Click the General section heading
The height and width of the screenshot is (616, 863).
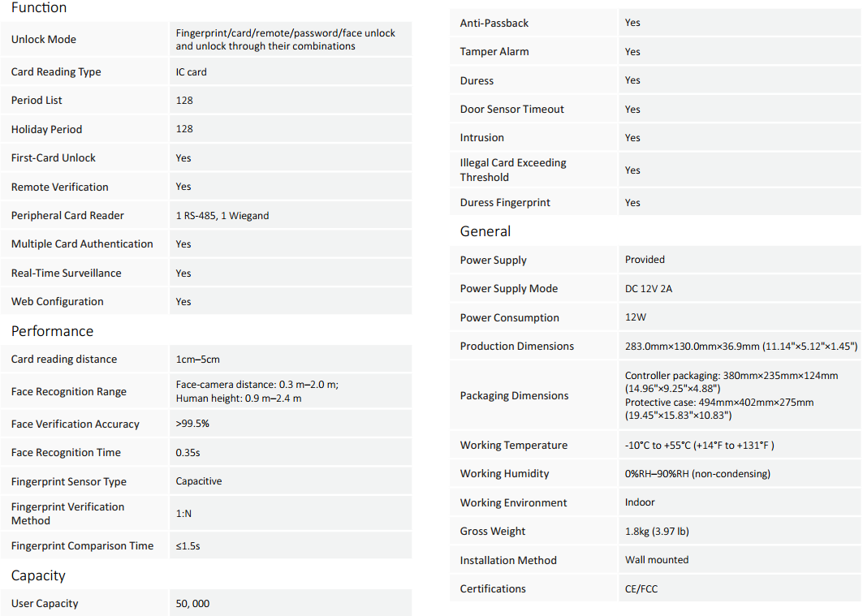pyautogui.click(x=485, y=231)
